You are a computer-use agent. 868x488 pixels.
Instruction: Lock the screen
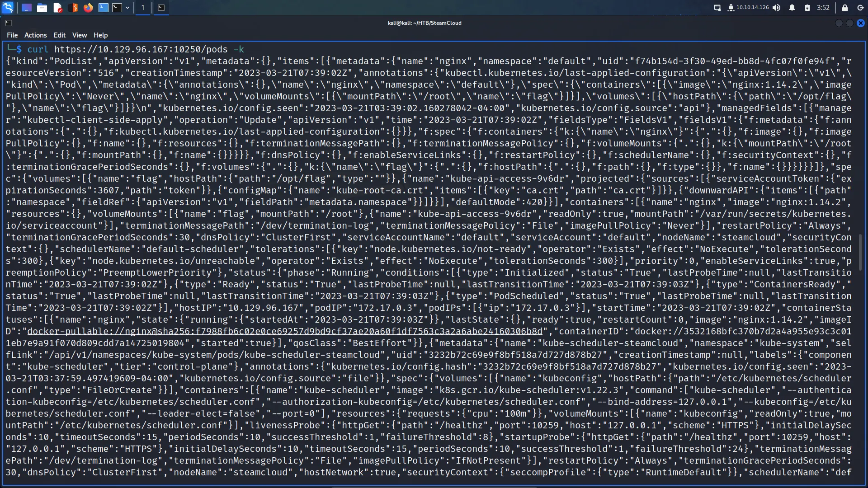845,8
